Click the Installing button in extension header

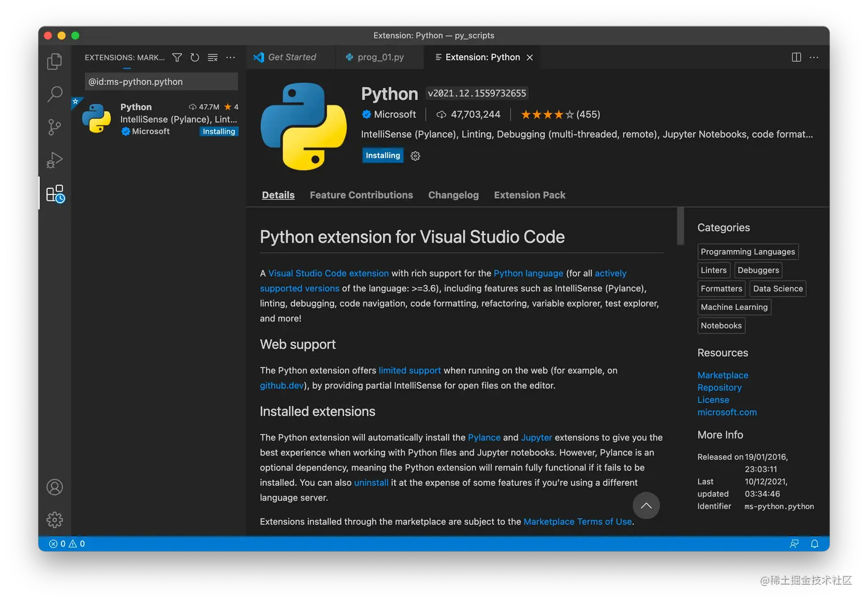383,156
